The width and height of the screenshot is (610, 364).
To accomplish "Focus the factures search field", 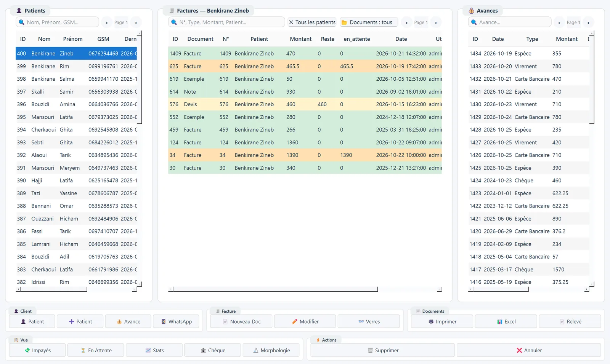I will pos(226,22).
